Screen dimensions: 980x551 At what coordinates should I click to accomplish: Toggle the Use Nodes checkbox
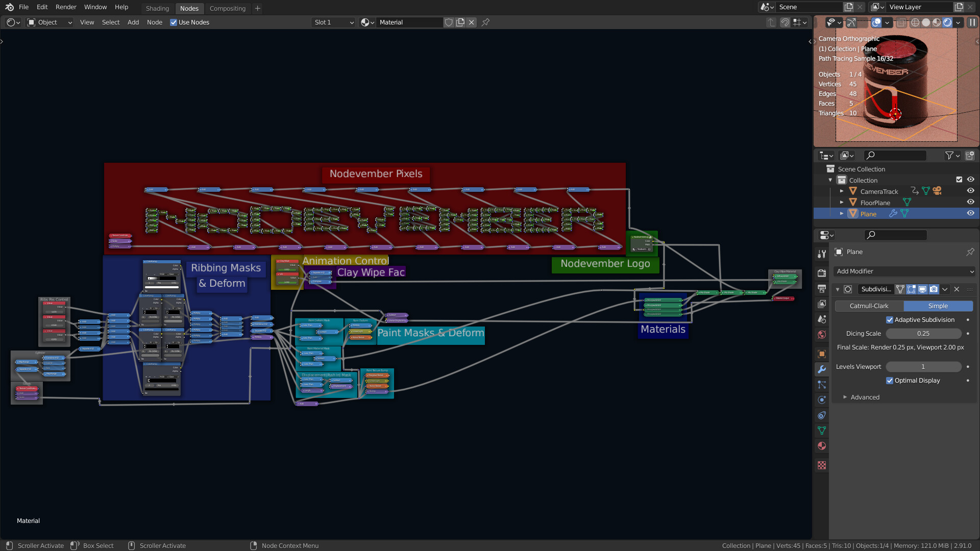pos(174,22)
